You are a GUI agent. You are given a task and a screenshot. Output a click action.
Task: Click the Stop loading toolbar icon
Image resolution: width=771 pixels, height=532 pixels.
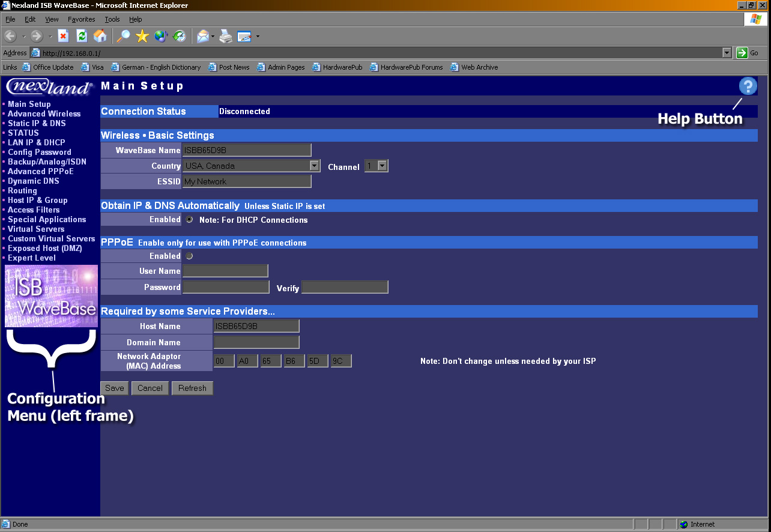tap(63, 37)
